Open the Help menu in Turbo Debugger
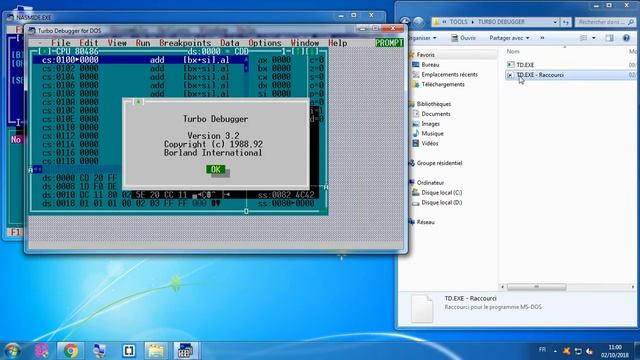Viewport: 640px width, 360px height. pos(338,43)
